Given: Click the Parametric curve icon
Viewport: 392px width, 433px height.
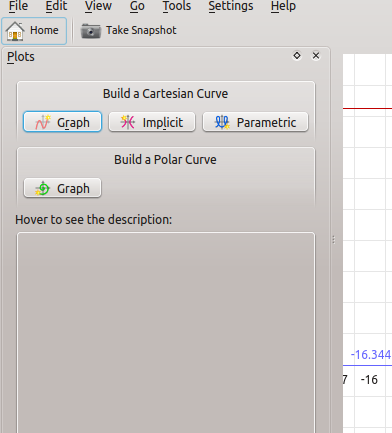Looking at the screenshot, I should 222,122.
